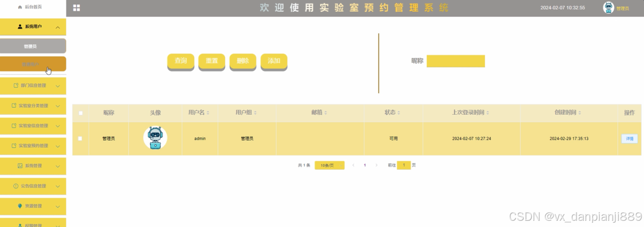Click the 实验室分类管理 menu icon

[x=14, y=106]
